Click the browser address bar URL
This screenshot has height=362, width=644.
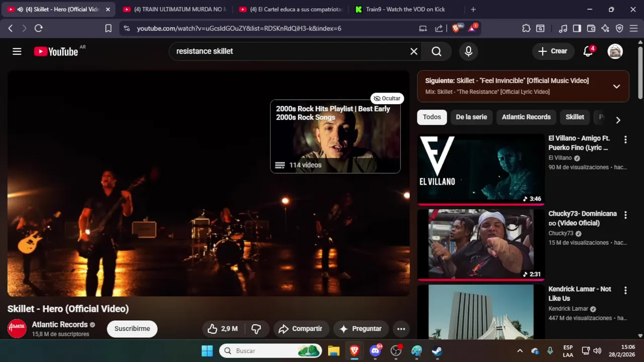239,29
